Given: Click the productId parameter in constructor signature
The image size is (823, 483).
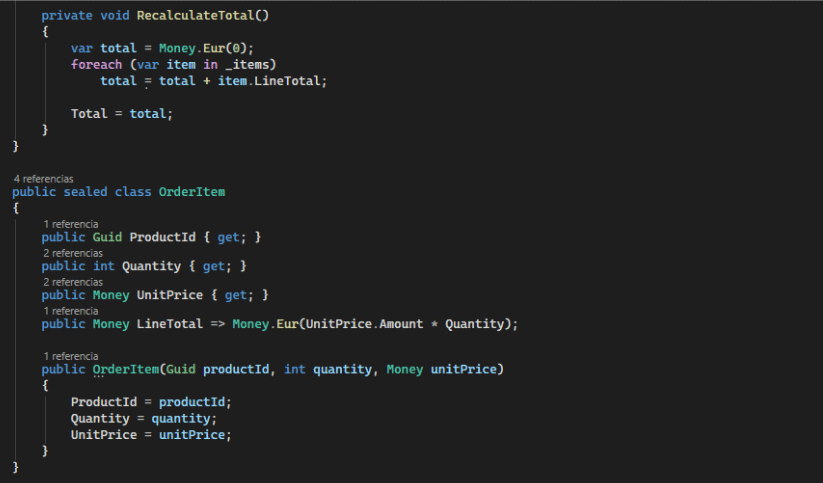Looking at the screenshot, I should (x=239, y=369).
